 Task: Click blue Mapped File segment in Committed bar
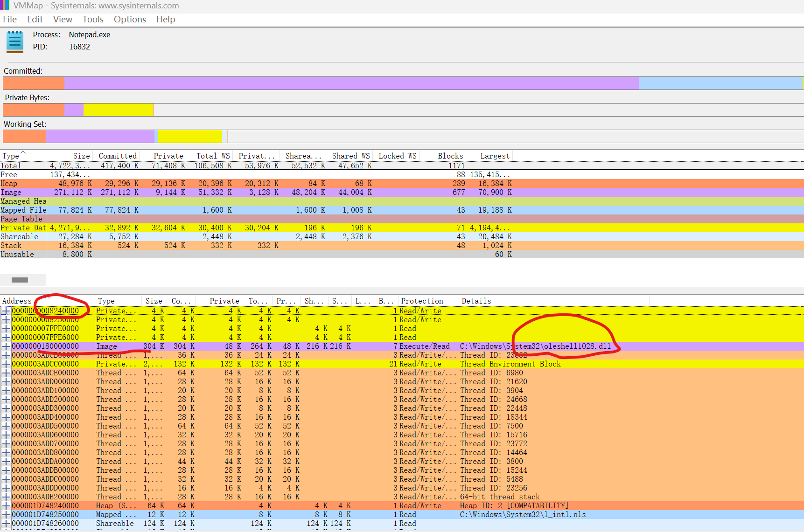[720, 83]
